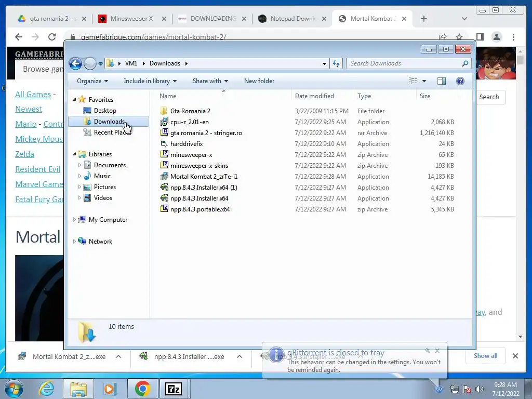532x399 pixels.
Task: Open the Share with menu
Action: point(210,81)
